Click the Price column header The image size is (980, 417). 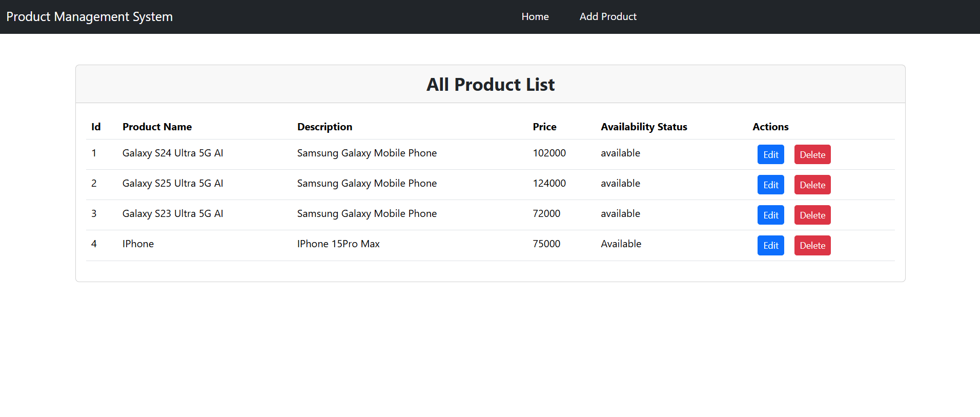[x=544, y=127]
